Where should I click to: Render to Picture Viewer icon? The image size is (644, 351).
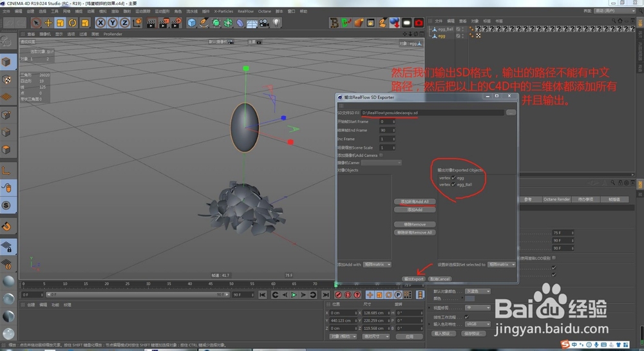pos(164,23)
